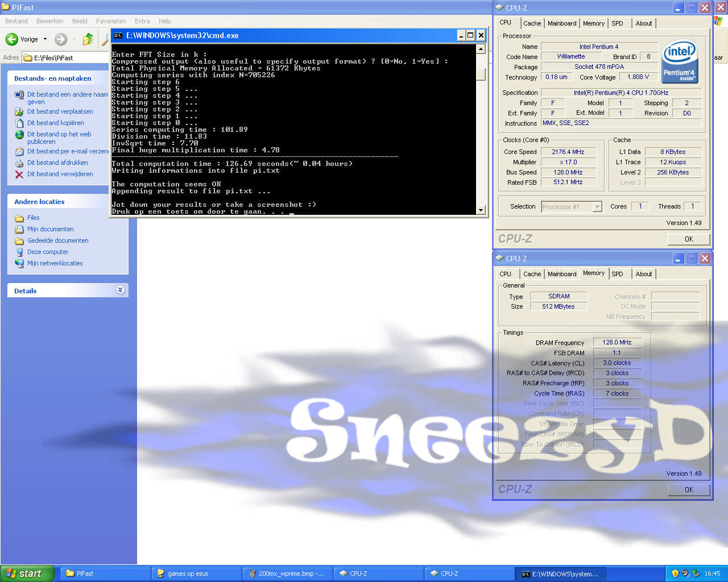Click the cmd.exe title bar icon

118,35
